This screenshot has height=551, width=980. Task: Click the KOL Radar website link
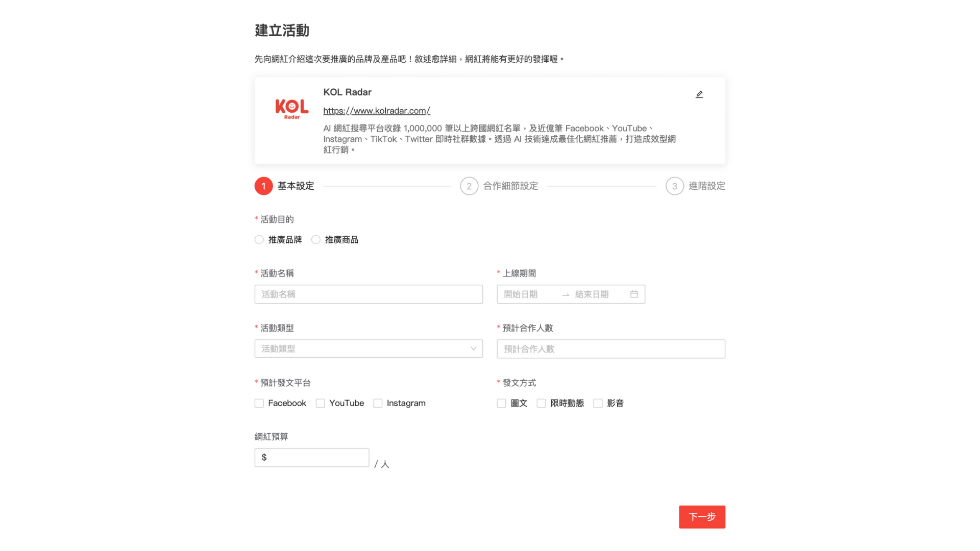point(377,110)
